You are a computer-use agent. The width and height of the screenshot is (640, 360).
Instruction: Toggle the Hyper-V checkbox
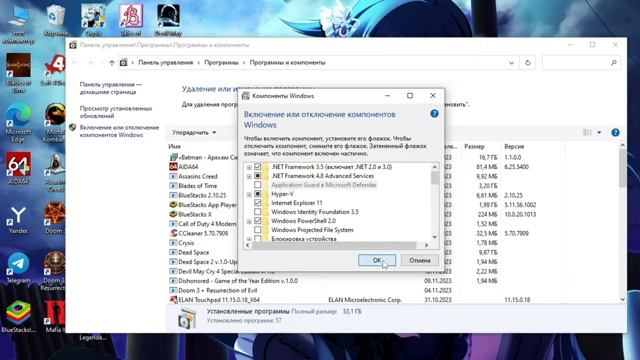(x=258, y=194)
